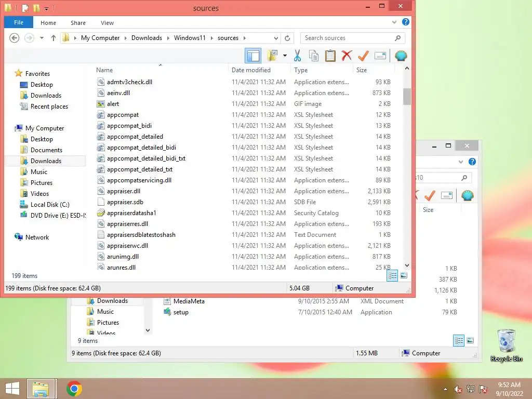Open the recent locations dropdown arrow
532x399 pixels.
click(x=42, y=38)
